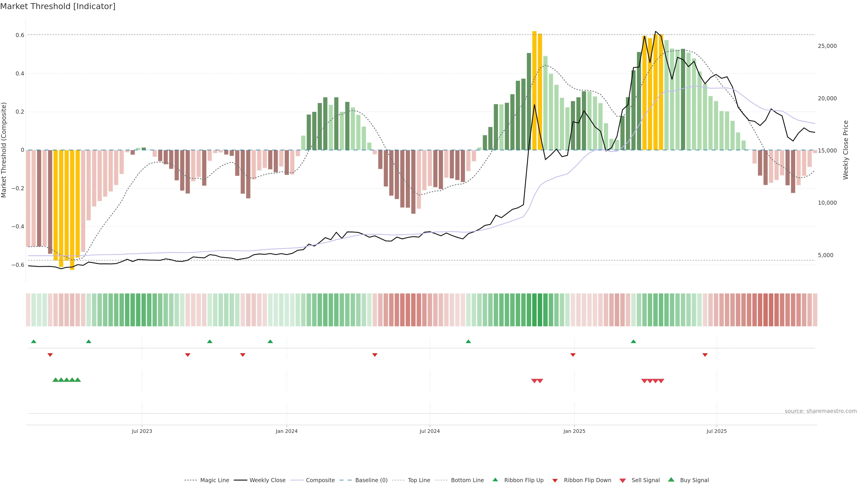Viewport: 868px width, 488px height.
Task: Open the source sharemaestro.com link
Action: (821, 411)
